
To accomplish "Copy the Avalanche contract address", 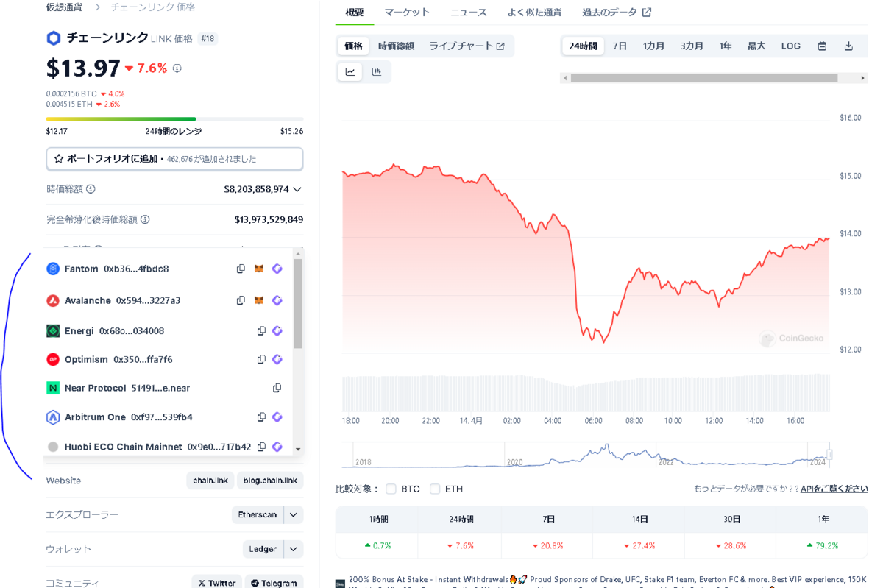I will pos(241,301).
